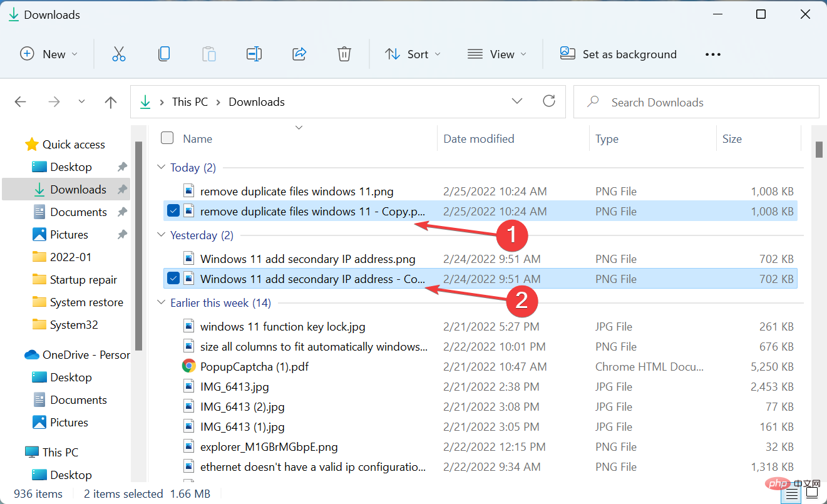This screenshot has height=504, width=827.
Task: Open the 2022-01 folder
Action: (x=70, y=257)
